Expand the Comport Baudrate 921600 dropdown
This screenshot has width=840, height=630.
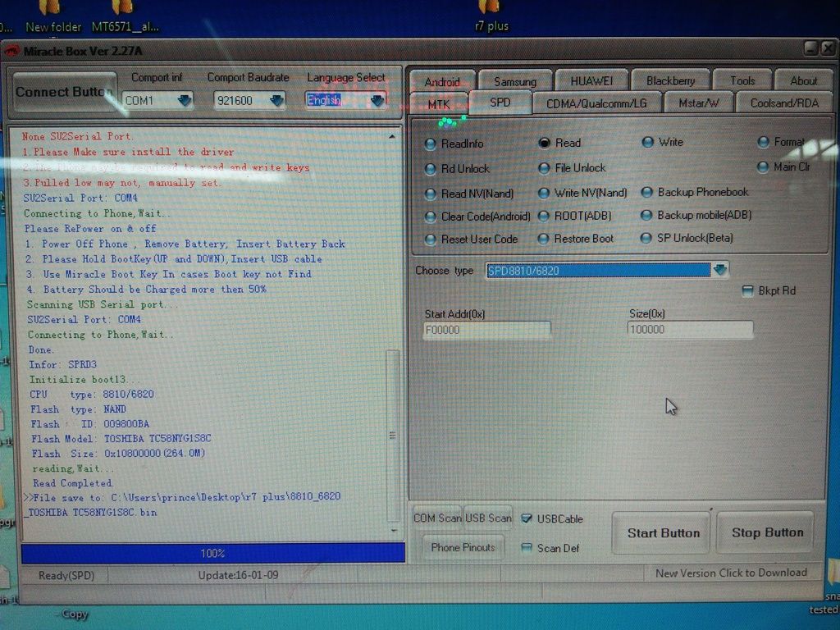point(276,100)
